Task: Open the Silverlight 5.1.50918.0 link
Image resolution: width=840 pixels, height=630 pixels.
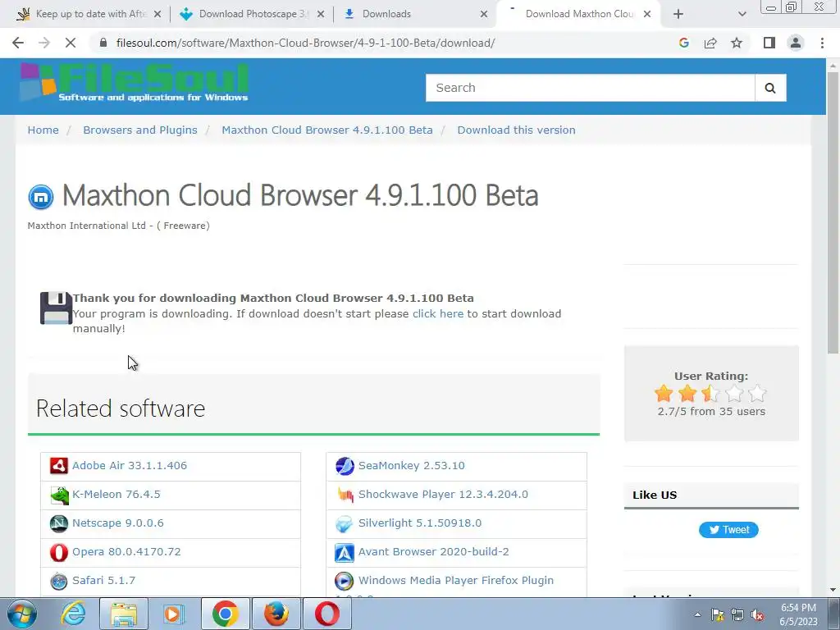Action: pyautogui.click(x=420, y=523)
